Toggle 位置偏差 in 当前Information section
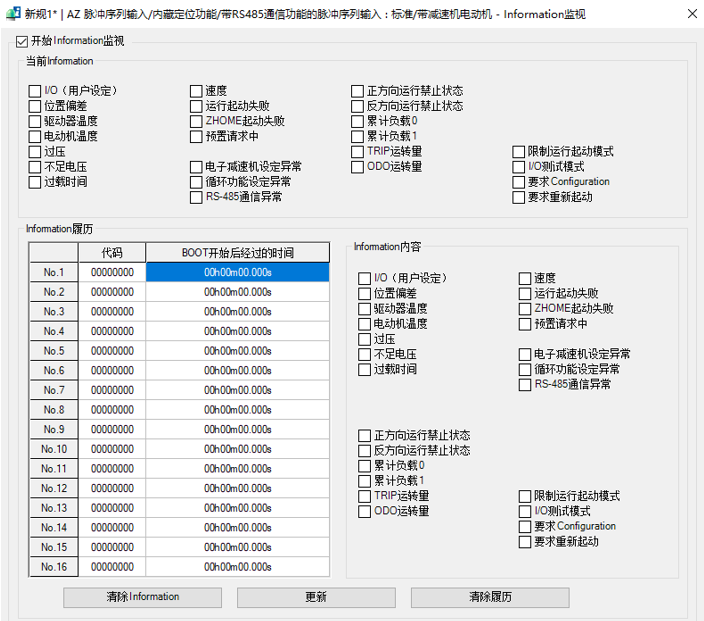This screenshot has width=704, height=621. 35,106
